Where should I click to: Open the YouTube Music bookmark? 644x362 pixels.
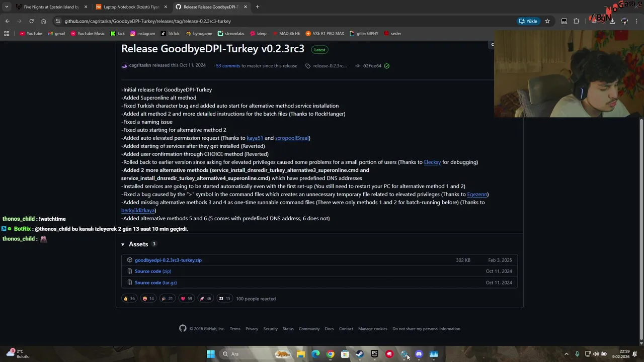pos(88,34)
